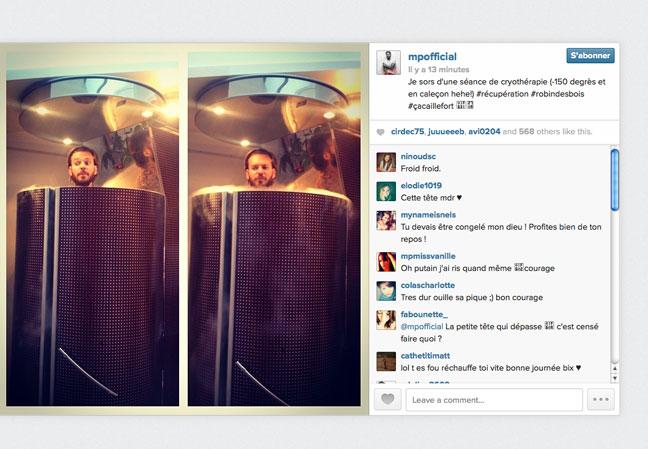
Task: Click the S'abonner follow button
Action: 590,55
